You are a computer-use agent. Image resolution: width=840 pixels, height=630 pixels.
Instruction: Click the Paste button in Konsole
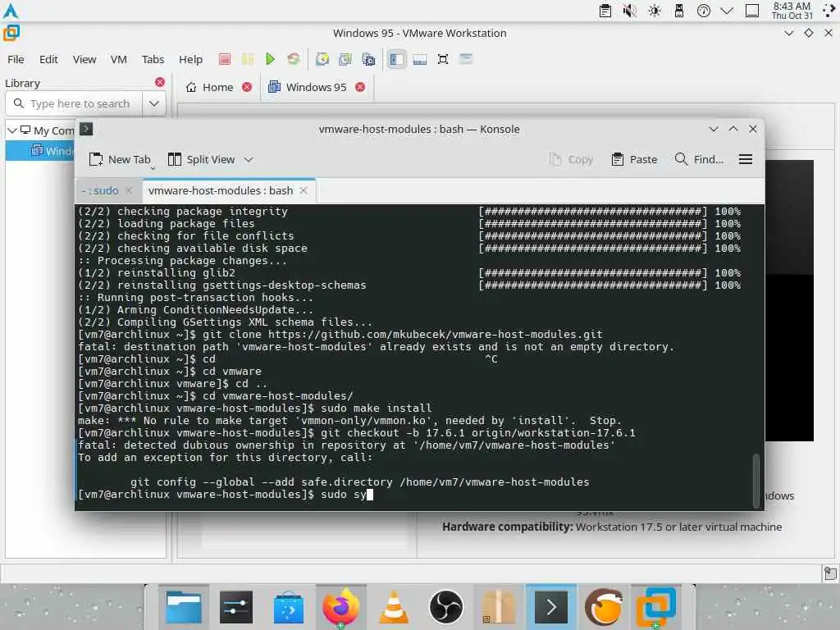634,160
